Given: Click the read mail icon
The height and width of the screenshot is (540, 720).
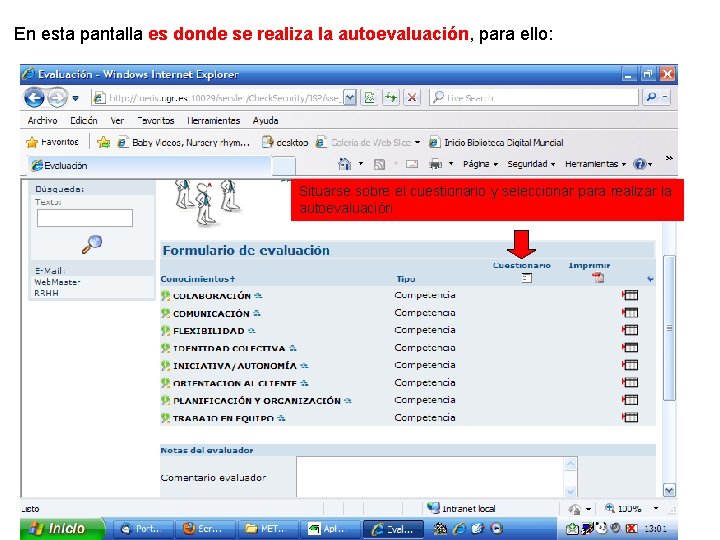Looking at the screenshot, I should 412,164.
